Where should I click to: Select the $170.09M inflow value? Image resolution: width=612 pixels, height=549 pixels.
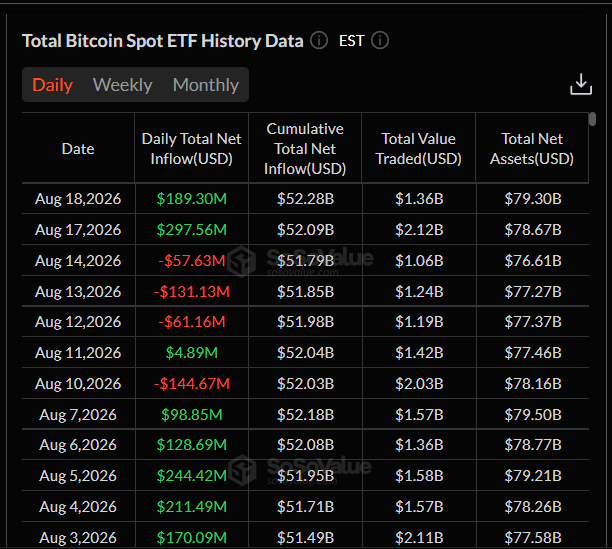pos(192,538)
